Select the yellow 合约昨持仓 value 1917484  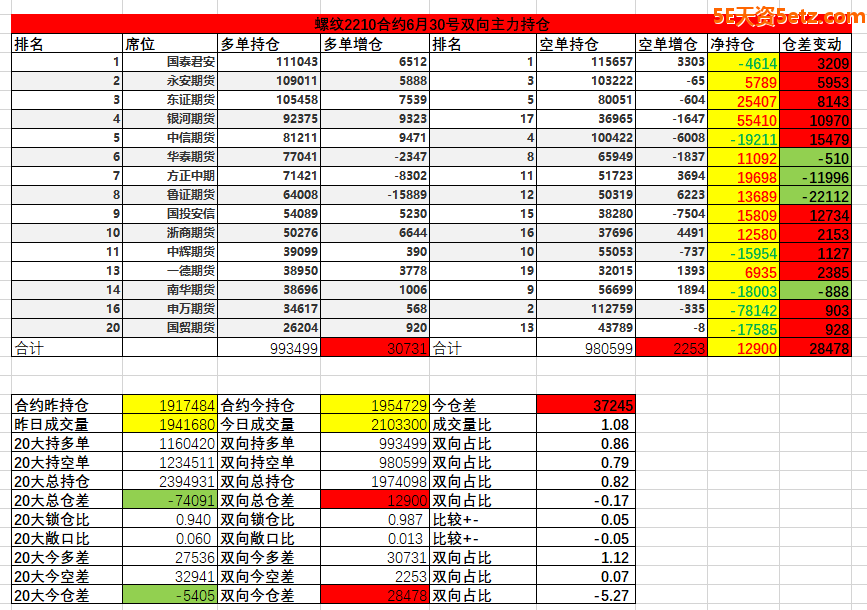pyautogui.click(x=169, y=405)
